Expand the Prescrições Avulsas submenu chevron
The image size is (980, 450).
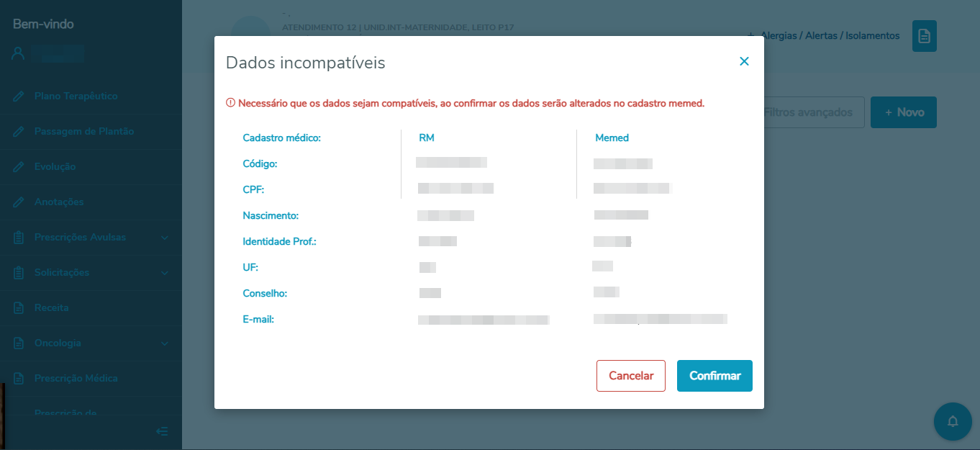(165, 238)
